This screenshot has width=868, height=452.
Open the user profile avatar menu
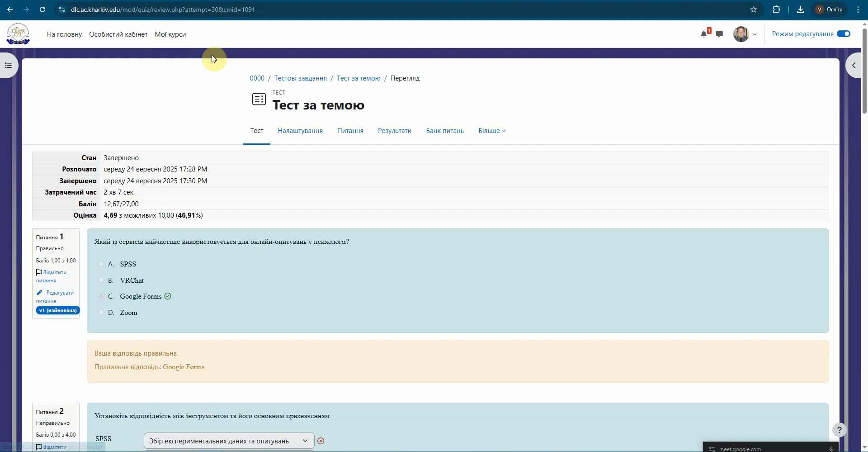[745, 34]
